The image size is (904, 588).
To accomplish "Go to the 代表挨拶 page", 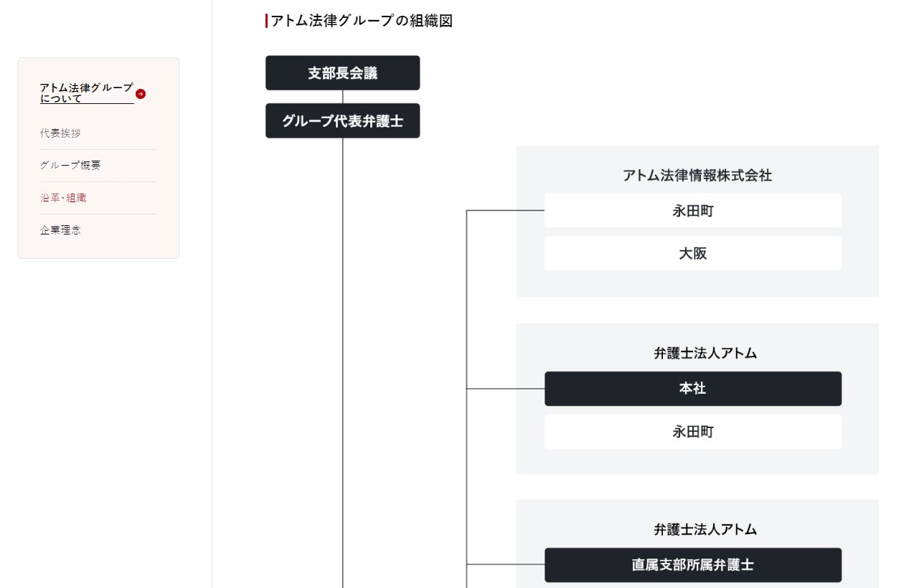I will (60, 133).
